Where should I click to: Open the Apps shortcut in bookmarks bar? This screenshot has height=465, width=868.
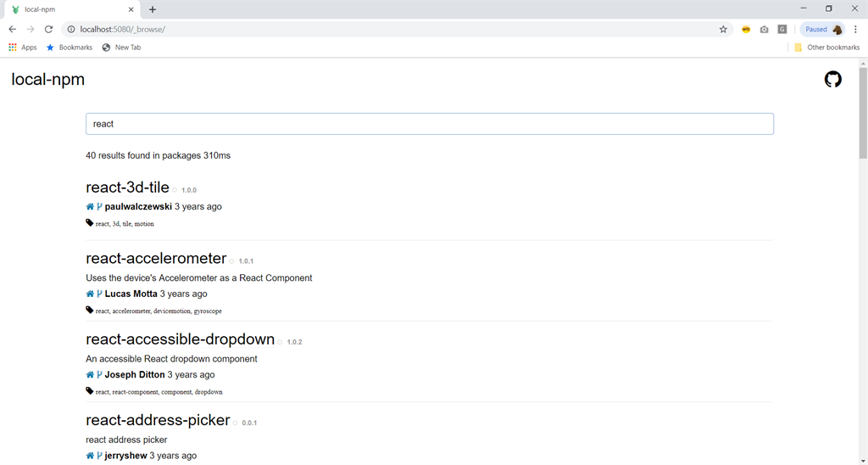(23, 48)
